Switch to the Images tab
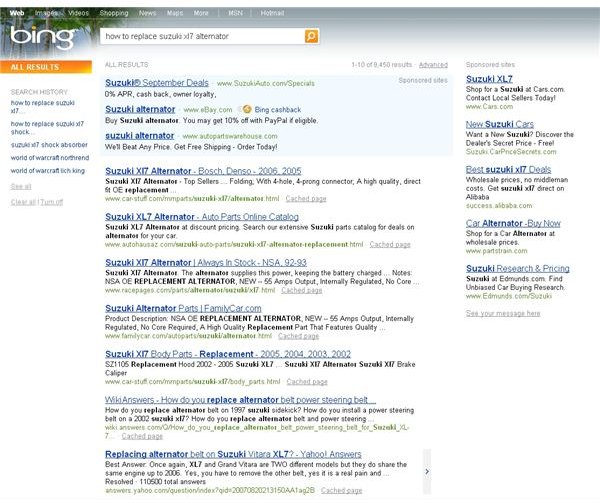 pyautogui.click(x=46, y=13)
